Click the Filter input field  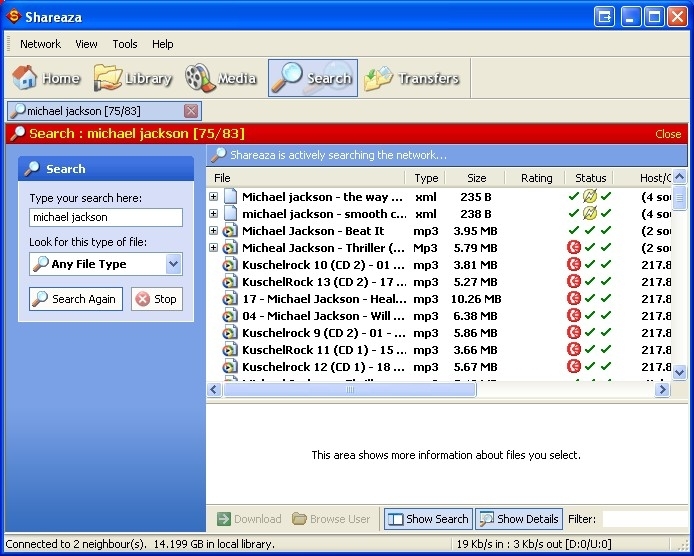(x=645, y=519)
